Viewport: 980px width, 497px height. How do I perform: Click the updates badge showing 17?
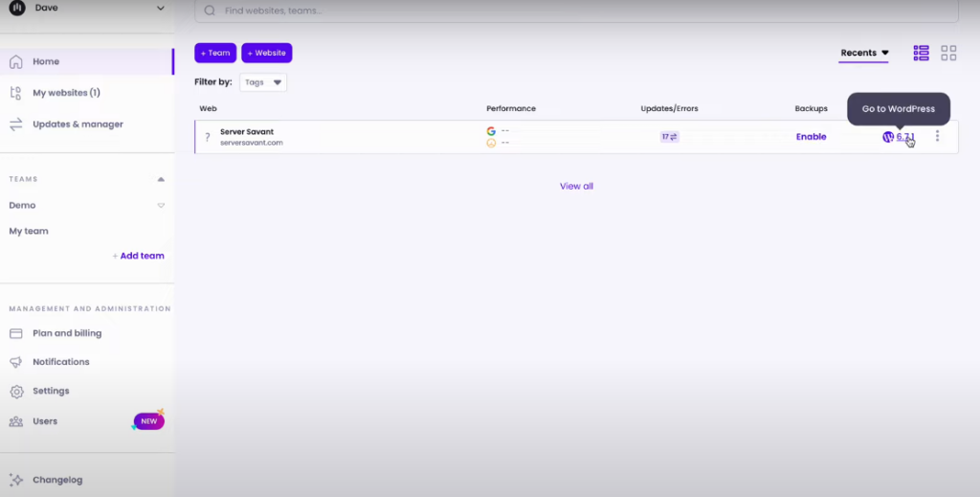coord(669,137)
